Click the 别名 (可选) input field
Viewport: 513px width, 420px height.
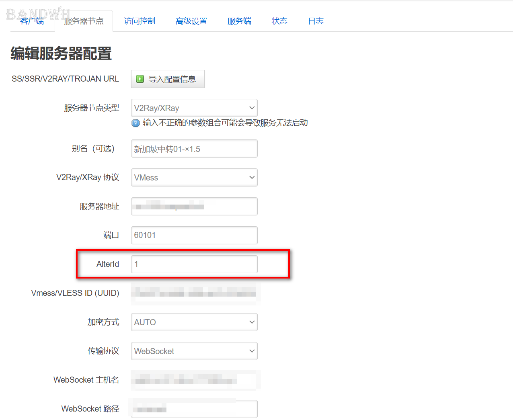(x=194, y=149)
